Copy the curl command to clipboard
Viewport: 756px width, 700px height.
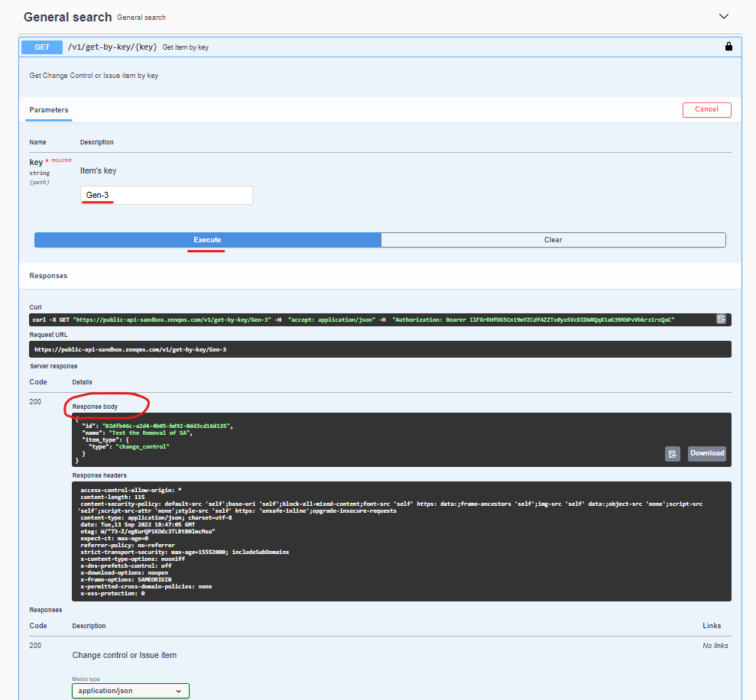721,319
